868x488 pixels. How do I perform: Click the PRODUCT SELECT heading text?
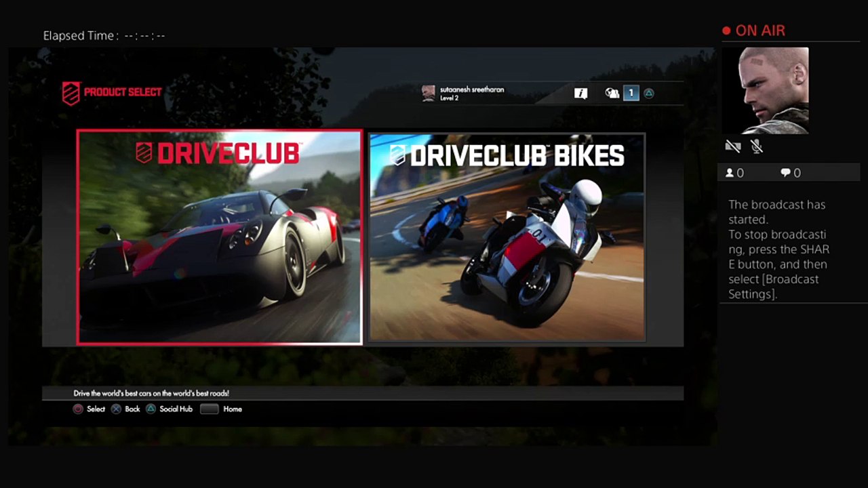[123, 92]
